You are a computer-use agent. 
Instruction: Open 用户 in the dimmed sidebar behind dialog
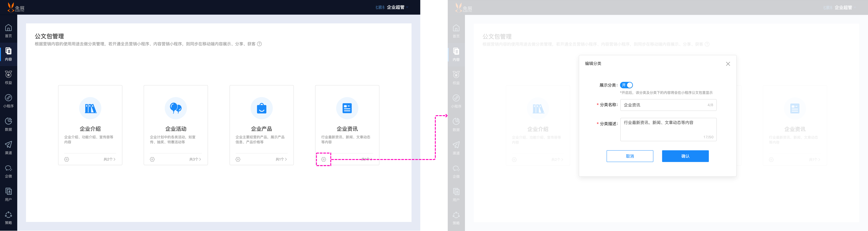coord(456,195)
